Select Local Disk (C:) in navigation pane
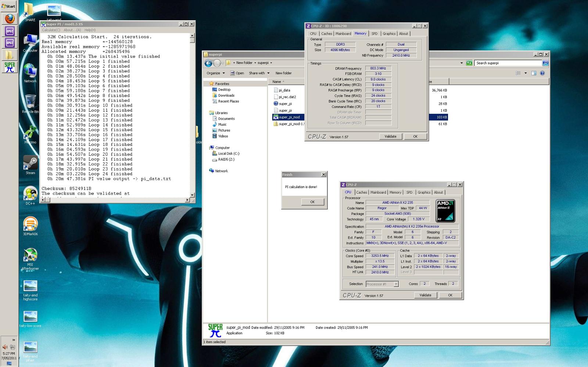This screenshot has height=367, width=588. pyautogui.click(x=225, y=154)
